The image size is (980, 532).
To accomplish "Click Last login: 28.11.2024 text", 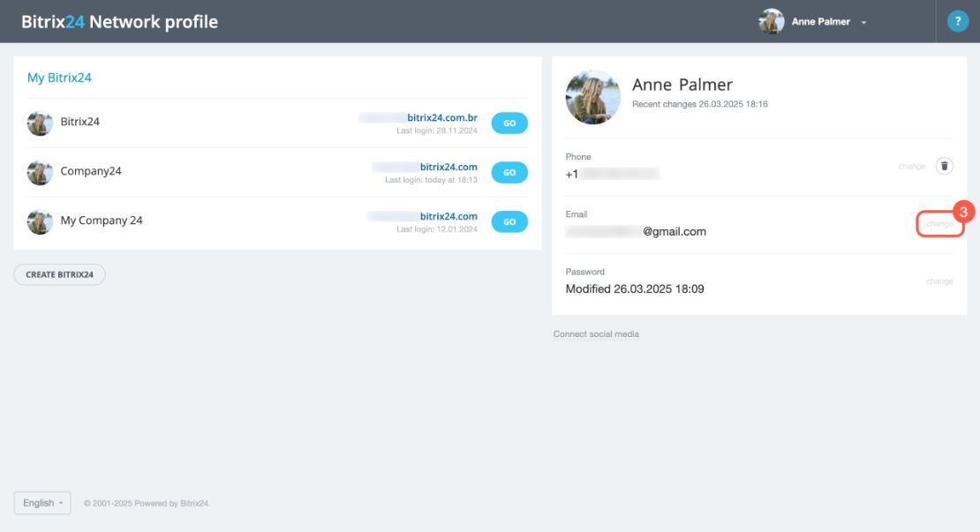I will (x=437, y=131).
